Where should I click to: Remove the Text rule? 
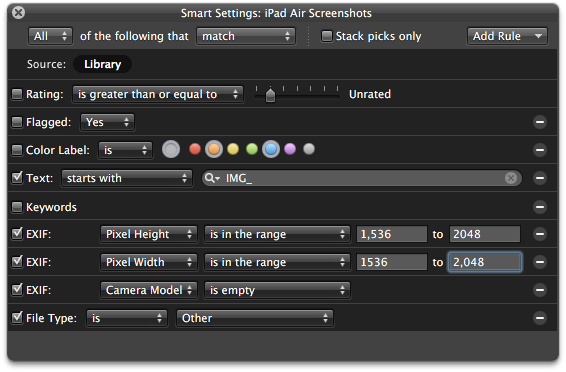540,178
